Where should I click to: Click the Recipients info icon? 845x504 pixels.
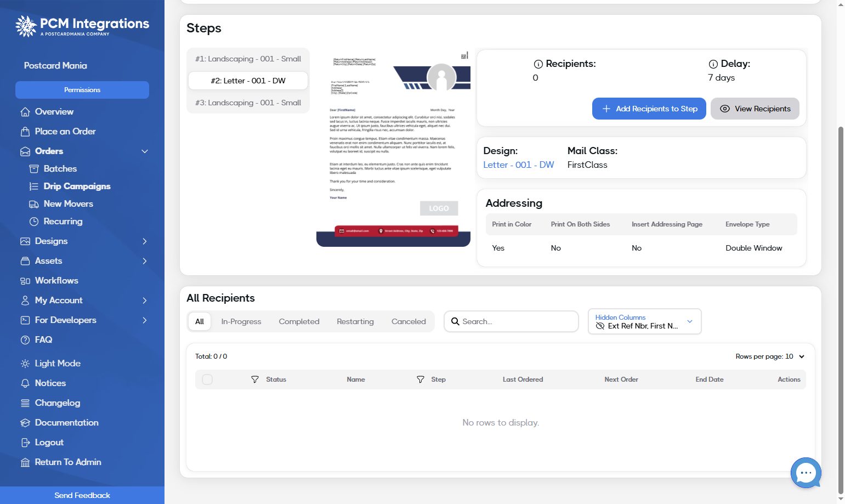pos(538,64)
